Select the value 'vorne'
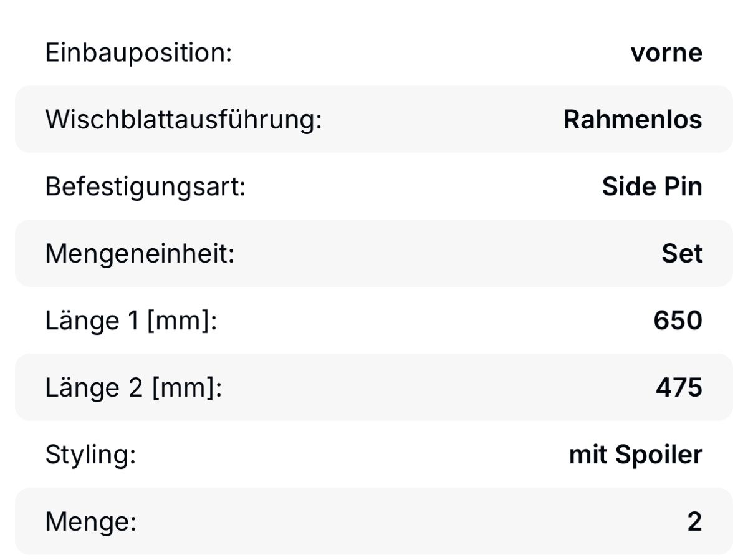Screen dimensions: 748x560 point(666,53)
